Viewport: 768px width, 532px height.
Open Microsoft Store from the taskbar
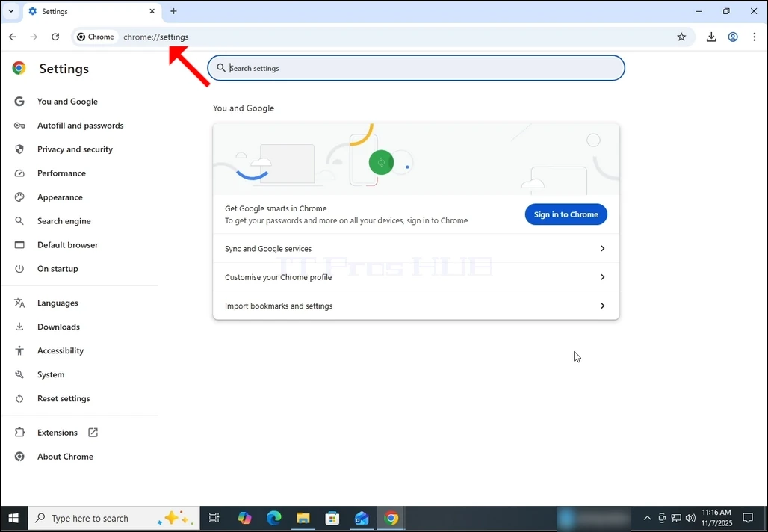point(332,519)
